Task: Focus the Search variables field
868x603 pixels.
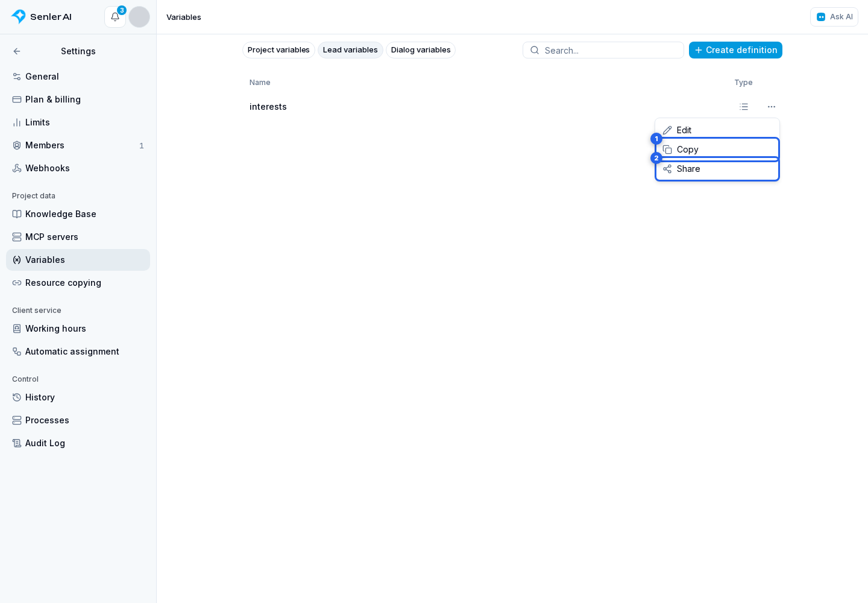Action: 603,50
